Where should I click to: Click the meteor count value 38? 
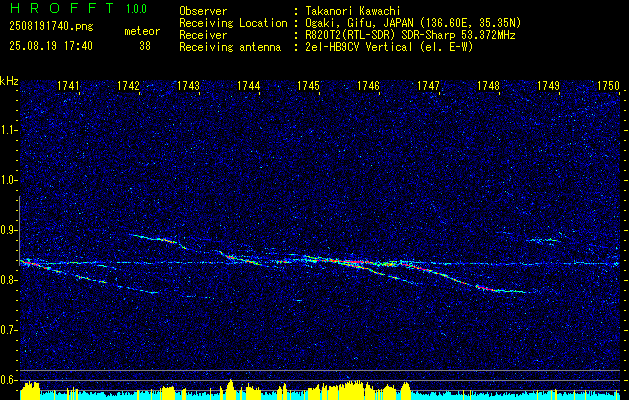[x=144, y=46]
